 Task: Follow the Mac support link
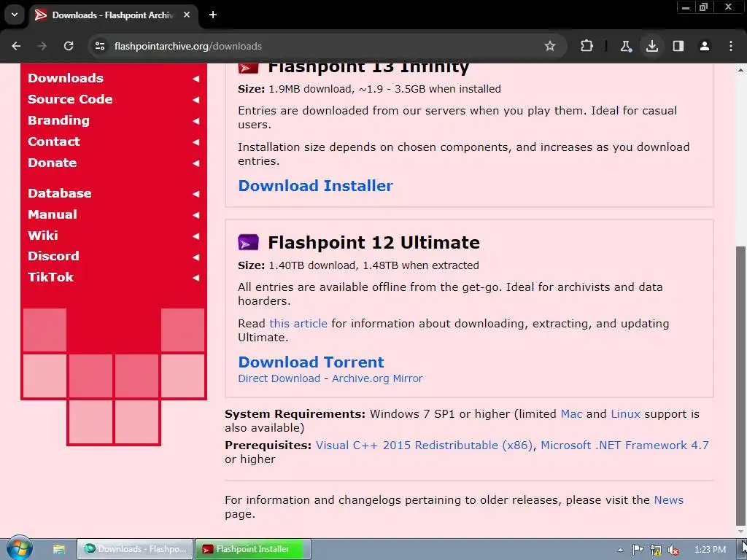click(571, 414)
